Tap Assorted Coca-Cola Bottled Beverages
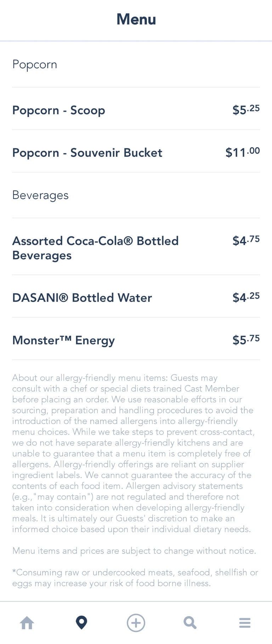Screen dimensions: 272x644 pos(95,248)
